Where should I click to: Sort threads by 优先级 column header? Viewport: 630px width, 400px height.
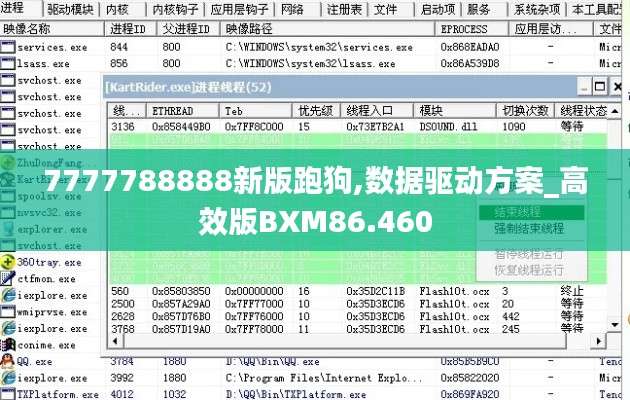tap(316, 111)
